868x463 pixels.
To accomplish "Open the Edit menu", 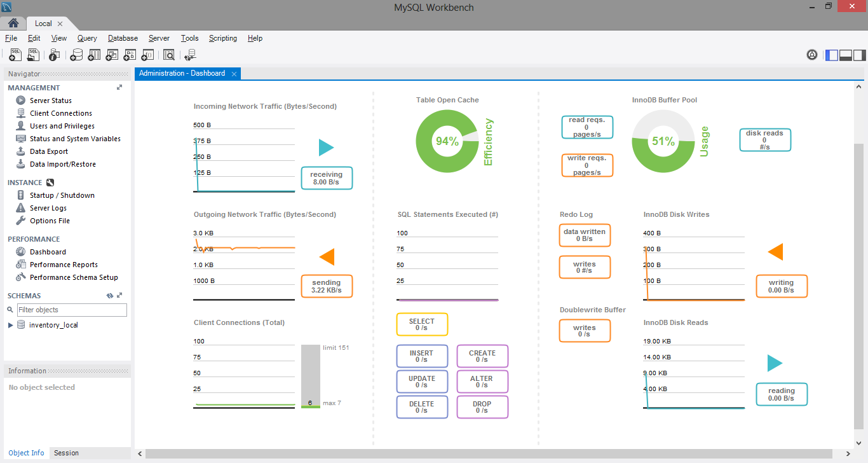I will pyautogui.click(x=34, y=38).
